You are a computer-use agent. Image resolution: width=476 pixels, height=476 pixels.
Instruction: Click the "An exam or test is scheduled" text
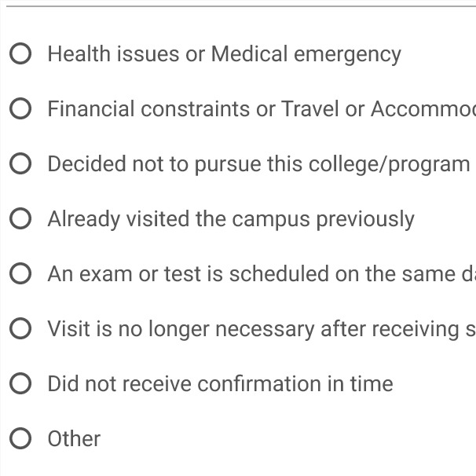(x=261, y=274)
